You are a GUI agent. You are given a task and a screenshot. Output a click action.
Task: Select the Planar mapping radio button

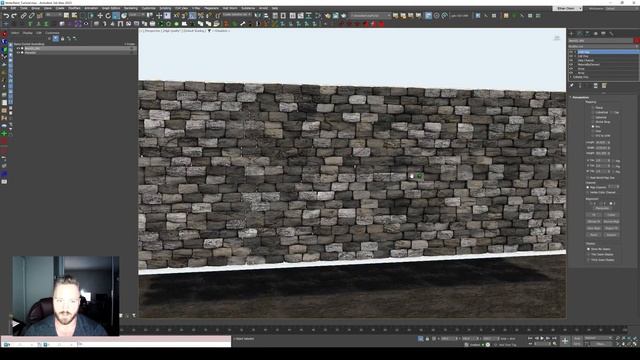click(x=593, y=108)
